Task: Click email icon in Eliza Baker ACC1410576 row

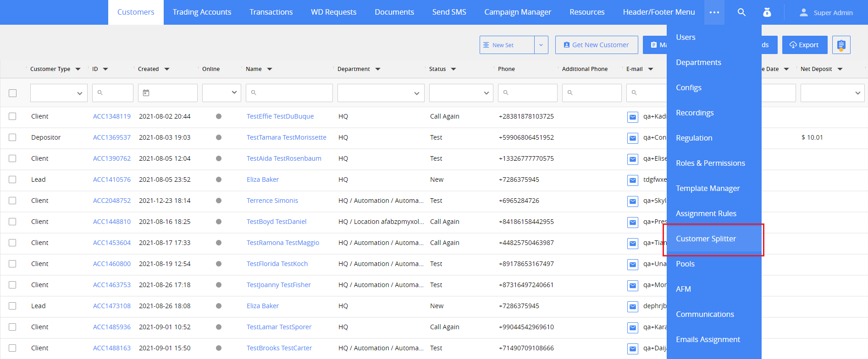Action: pos(632,180)
